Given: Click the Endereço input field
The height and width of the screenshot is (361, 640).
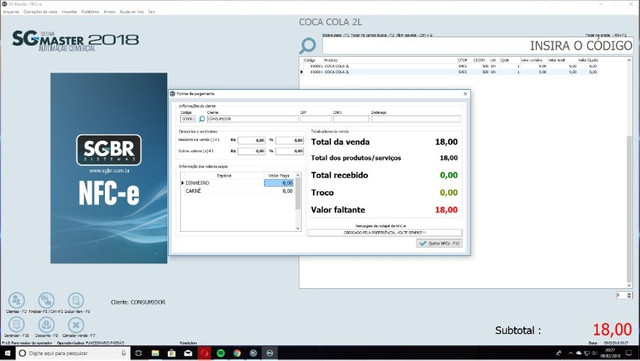Looking at the screenshot, I should point(416,119).
